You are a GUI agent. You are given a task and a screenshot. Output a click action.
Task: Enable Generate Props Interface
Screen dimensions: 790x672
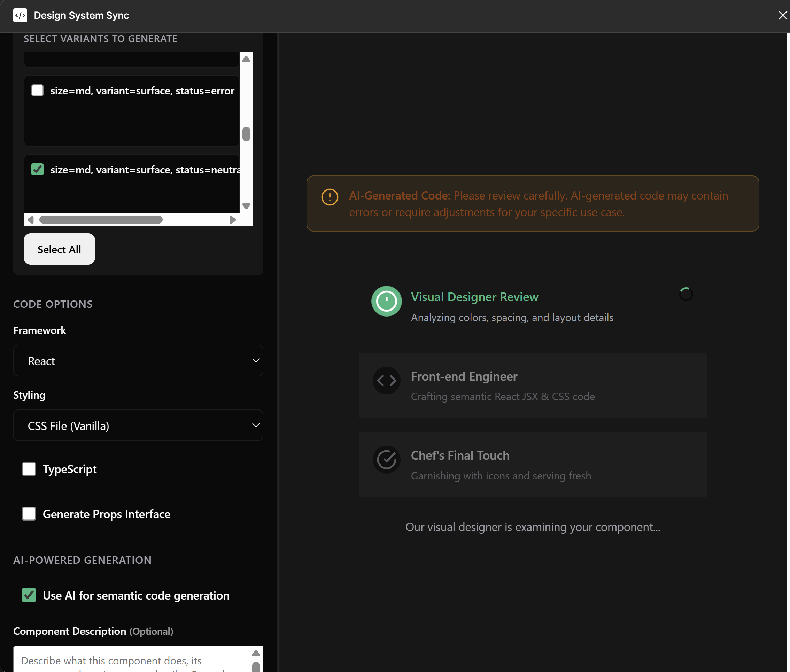[x=29, y=514]
